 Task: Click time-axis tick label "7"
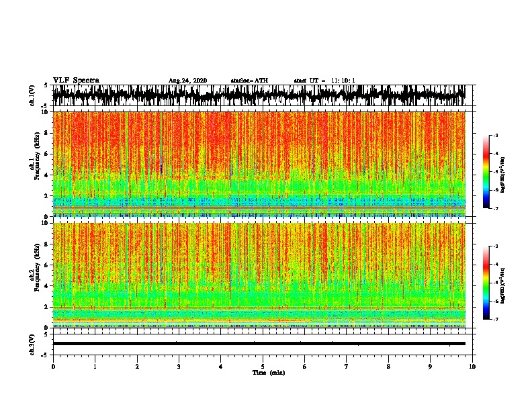pos(347,367)
